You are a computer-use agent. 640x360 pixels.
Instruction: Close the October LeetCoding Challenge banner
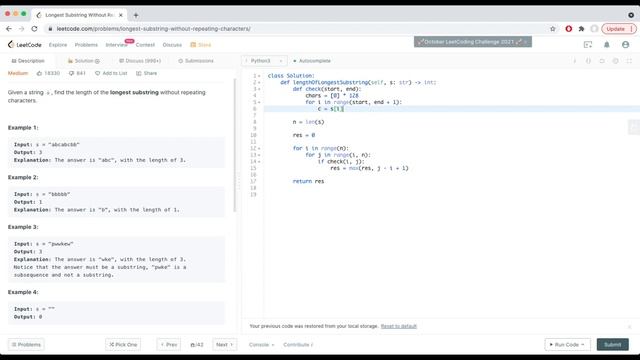(x=526, y=42)
